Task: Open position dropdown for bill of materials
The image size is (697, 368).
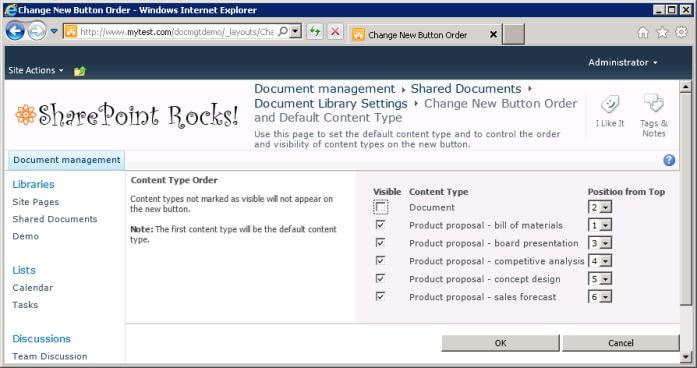Action: point(600,225)
